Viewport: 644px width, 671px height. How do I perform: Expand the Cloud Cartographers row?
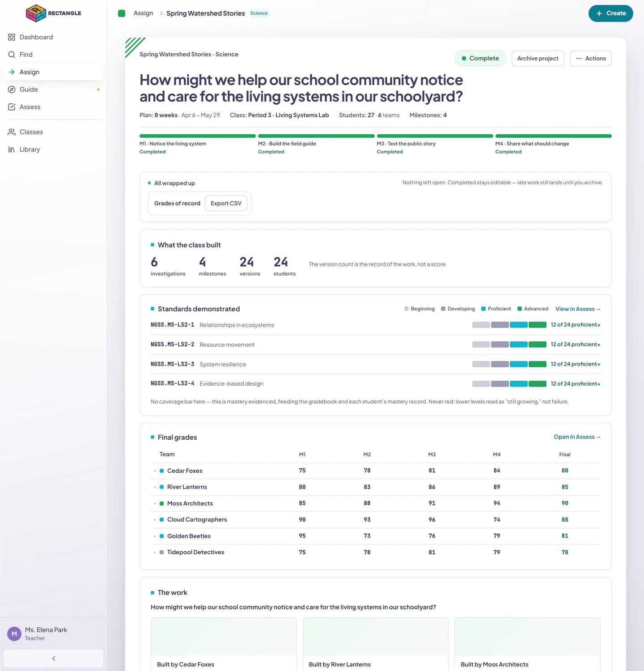pyautogui.click(x=155, y=520)
